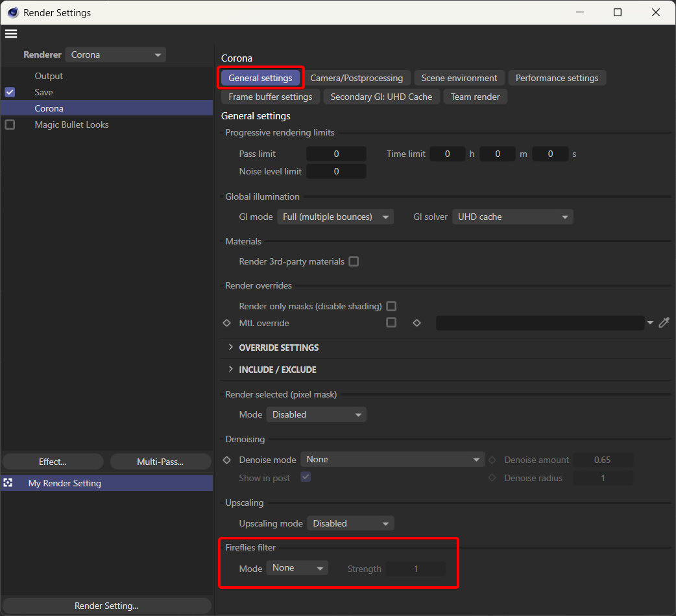Viewport: 676px width, 616px height.
Task: Select Output in the settings list
Action: click(49, 76)
